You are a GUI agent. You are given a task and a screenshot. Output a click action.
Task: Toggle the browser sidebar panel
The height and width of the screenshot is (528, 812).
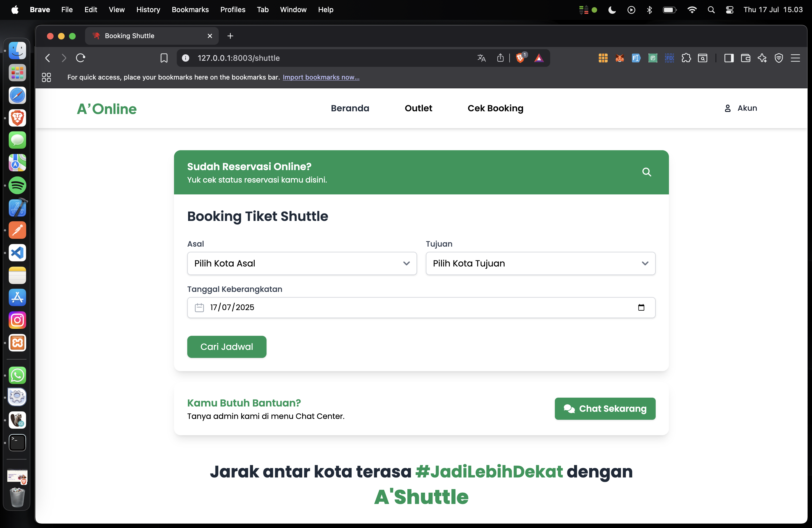[729, 58]
